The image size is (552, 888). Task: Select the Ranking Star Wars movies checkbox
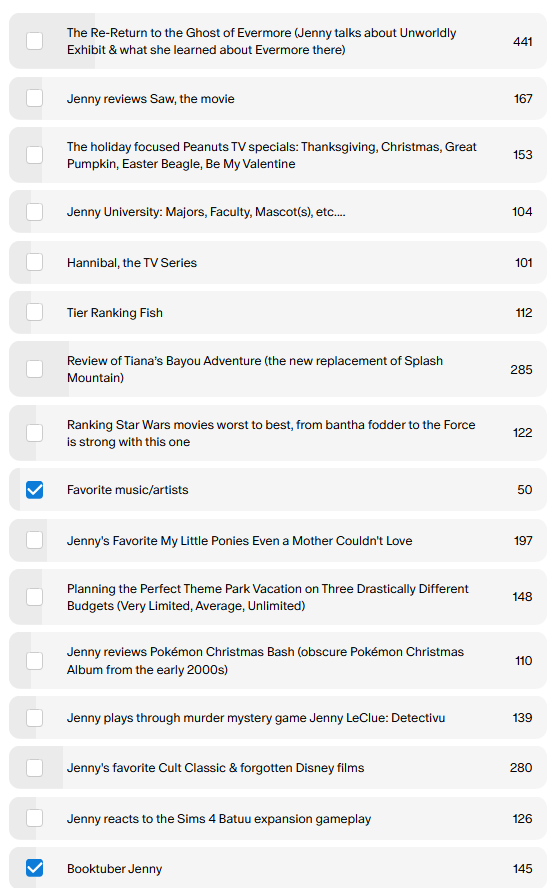(35, 433)
